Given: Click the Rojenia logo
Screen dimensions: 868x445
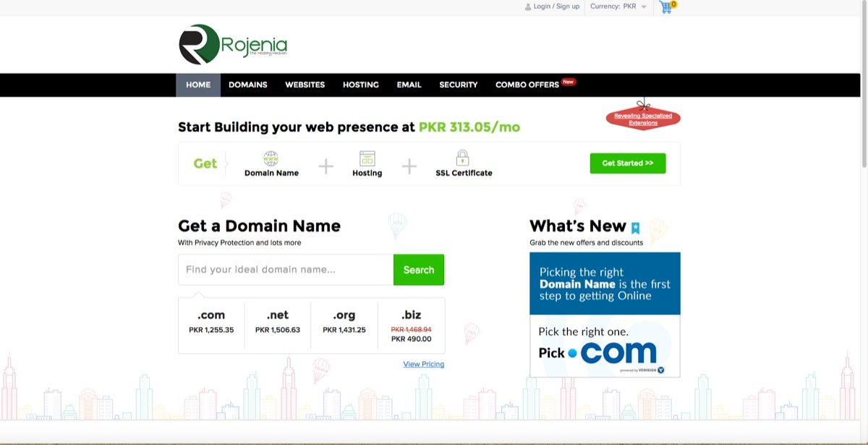Looking at the screenshot, I should point(233,45).
